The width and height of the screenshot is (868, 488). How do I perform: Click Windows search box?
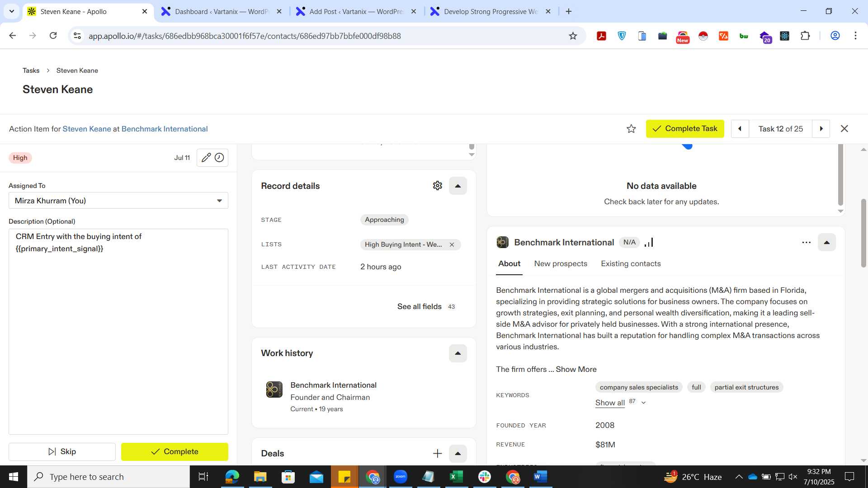pyautogui.click(x=108, y=477)
